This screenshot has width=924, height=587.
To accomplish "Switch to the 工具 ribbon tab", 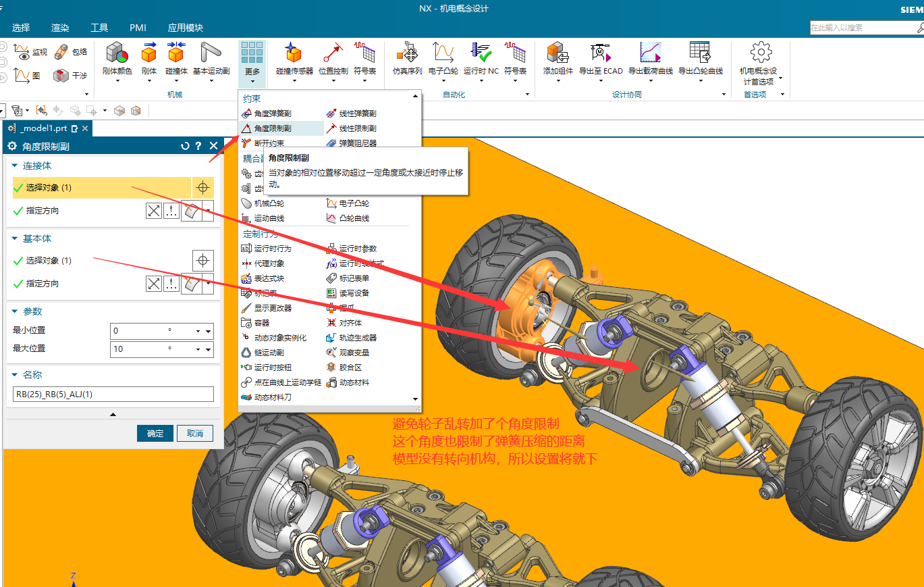I will click(x=99, y=28).
